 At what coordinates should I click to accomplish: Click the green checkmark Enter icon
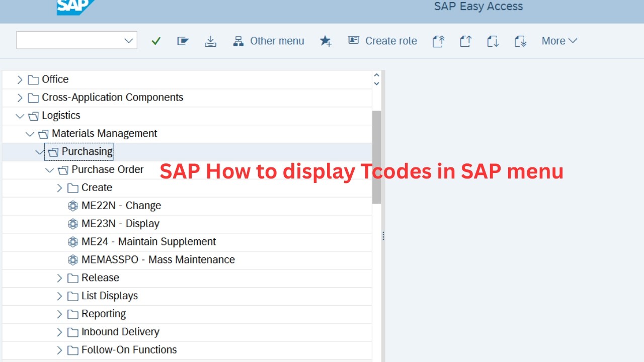(156, 41)
